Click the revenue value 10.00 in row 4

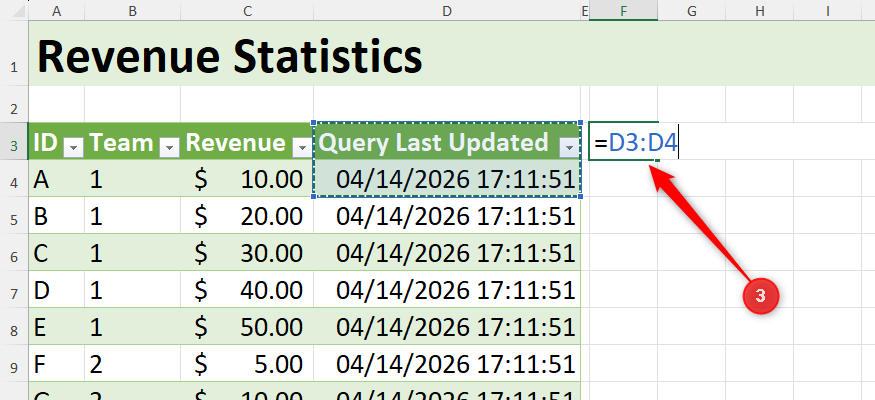click(x=272, y=180)
